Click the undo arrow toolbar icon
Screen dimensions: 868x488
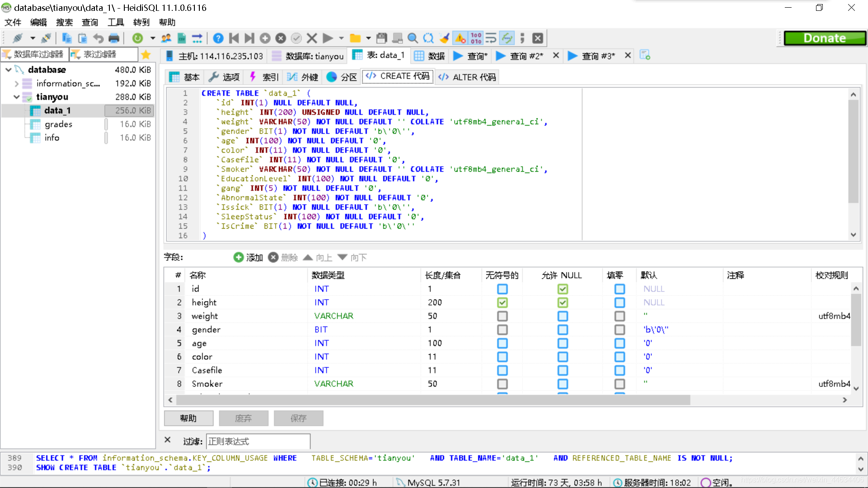(x=98, y=38)
